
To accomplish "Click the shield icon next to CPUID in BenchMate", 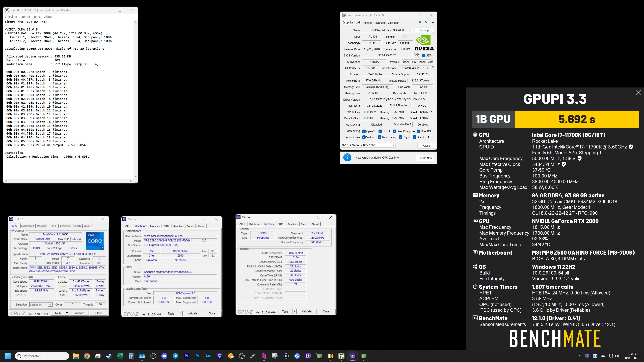I will [x=631, y=147].
